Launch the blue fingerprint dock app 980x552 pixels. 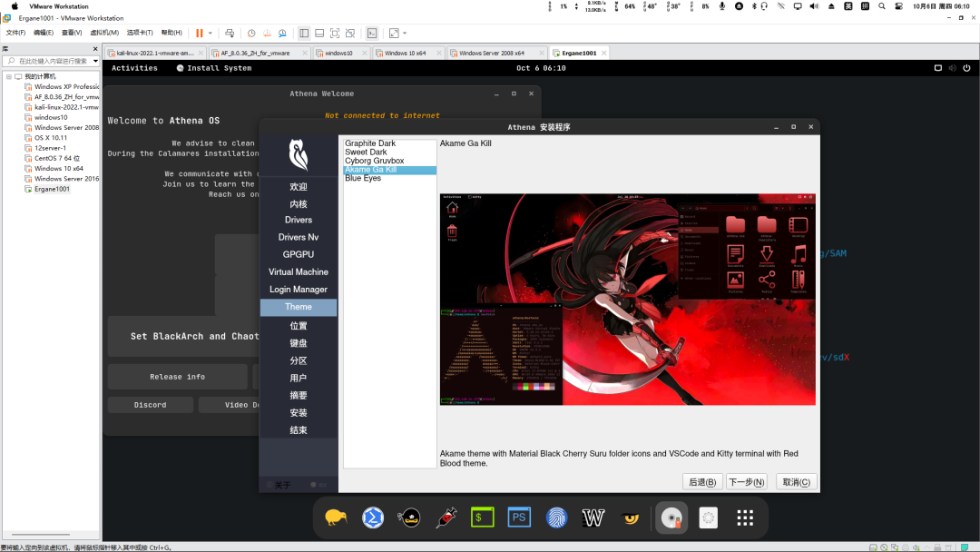point(556,517)
